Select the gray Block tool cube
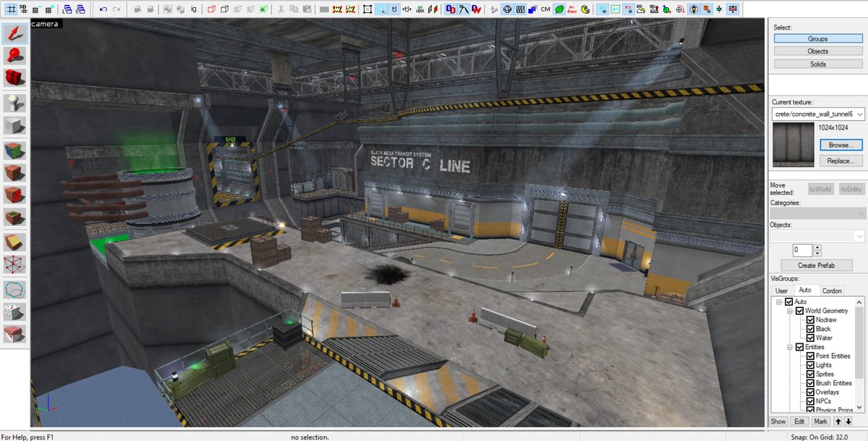Viewport: 868px width, 441px height. coord(14,125)
